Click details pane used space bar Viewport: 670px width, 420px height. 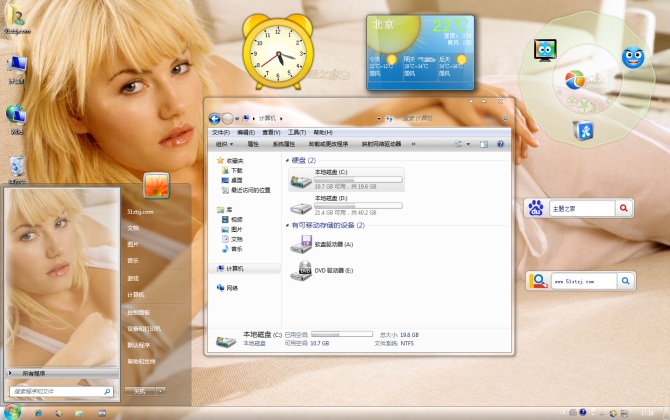tap(342, 334)
